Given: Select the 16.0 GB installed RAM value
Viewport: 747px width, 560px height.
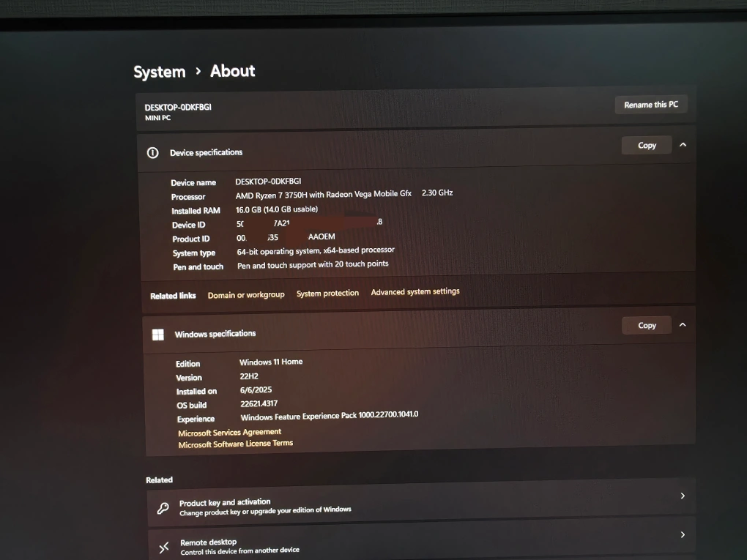Looking at the screenshot, I should coord(277,209).
